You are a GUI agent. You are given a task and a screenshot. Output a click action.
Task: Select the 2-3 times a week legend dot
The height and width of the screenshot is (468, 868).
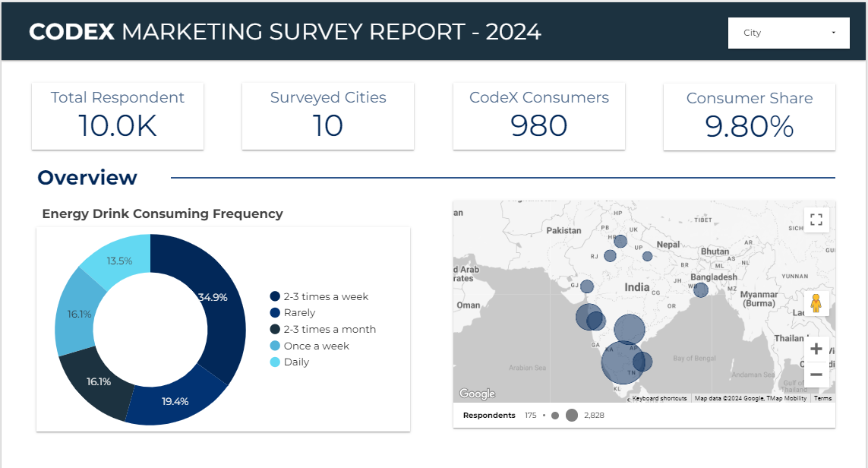click(x=275, y=296)
